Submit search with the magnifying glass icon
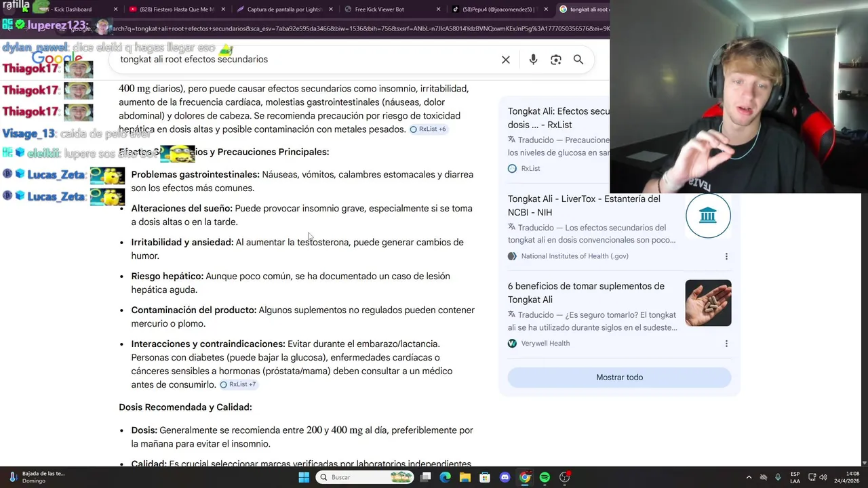The image size is (868, 488). [578, 60]
